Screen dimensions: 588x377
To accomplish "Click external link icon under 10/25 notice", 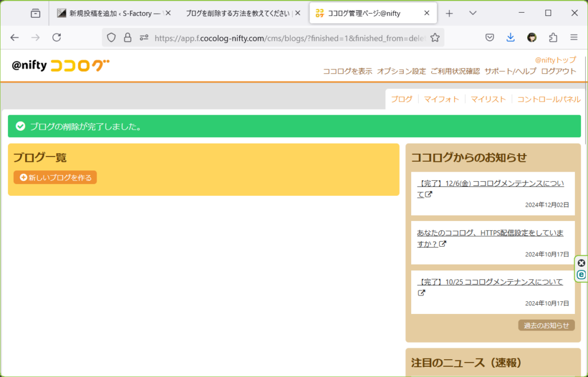I will (421, 293).
